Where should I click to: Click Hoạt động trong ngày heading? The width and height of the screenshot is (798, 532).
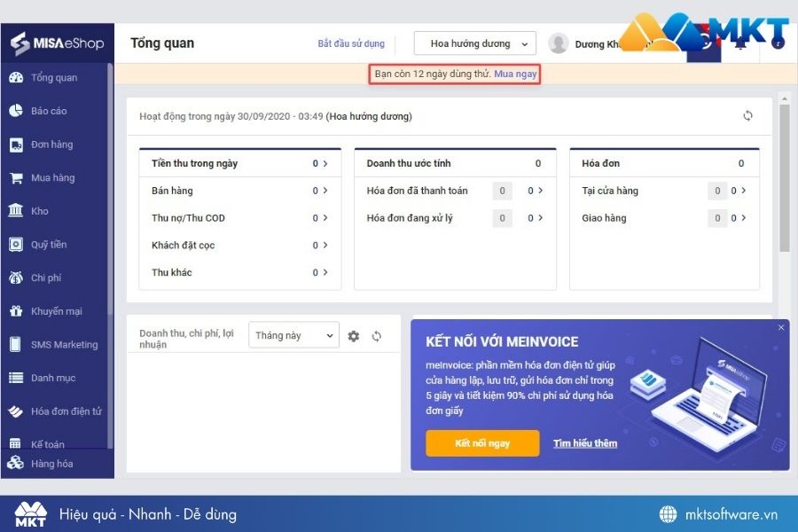[x=276, y=116]
